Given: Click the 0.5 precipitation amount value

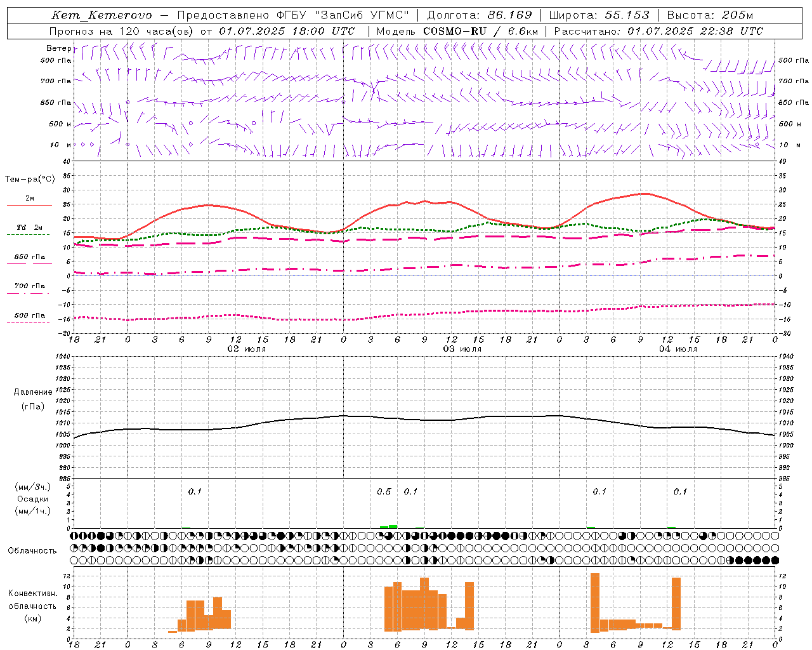Looking at the screenshot, I should 384,492.
